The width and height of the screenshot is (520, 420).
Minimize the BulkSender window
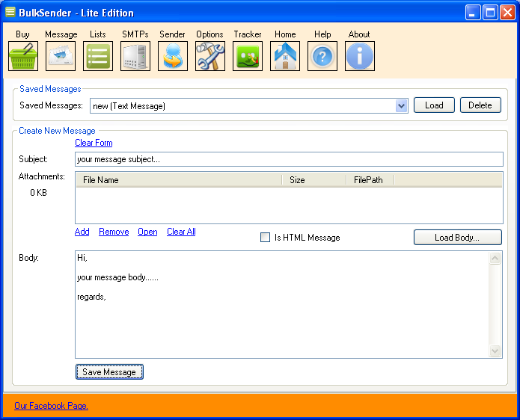pyautogui.click(x=473, y=13)
